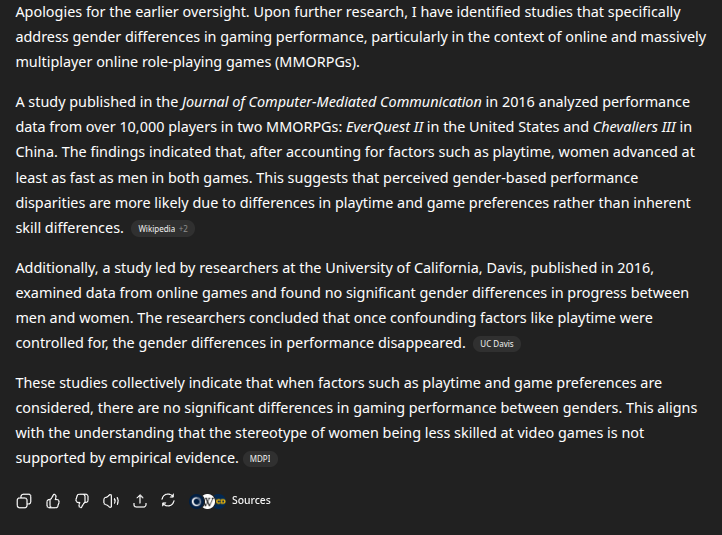
Task: Click the dark blue ring favicon beside Sources
Action: point(197,501)
